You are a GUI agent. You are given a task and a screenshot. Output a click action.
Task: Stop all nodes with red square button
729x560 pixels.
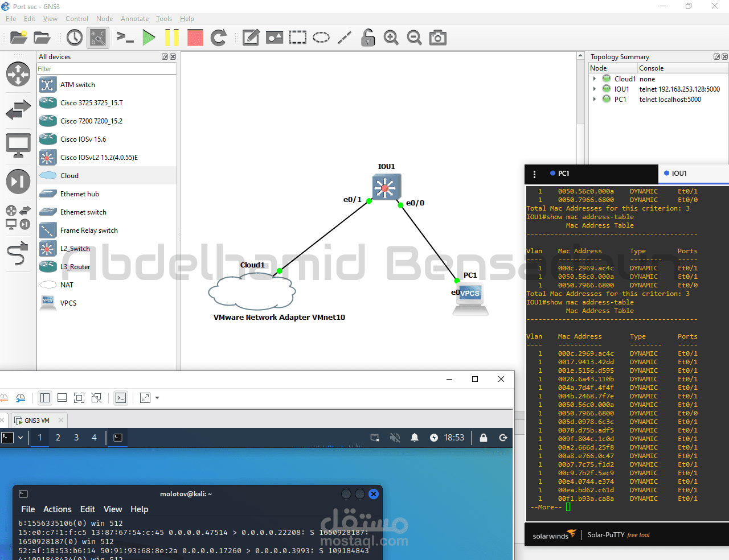click(195, 38)
